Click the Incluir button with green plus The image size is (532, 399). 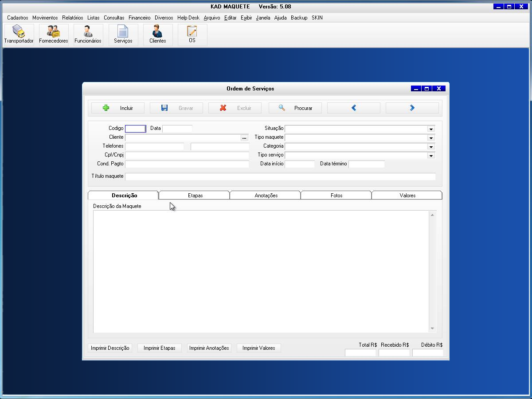[118, 108]
